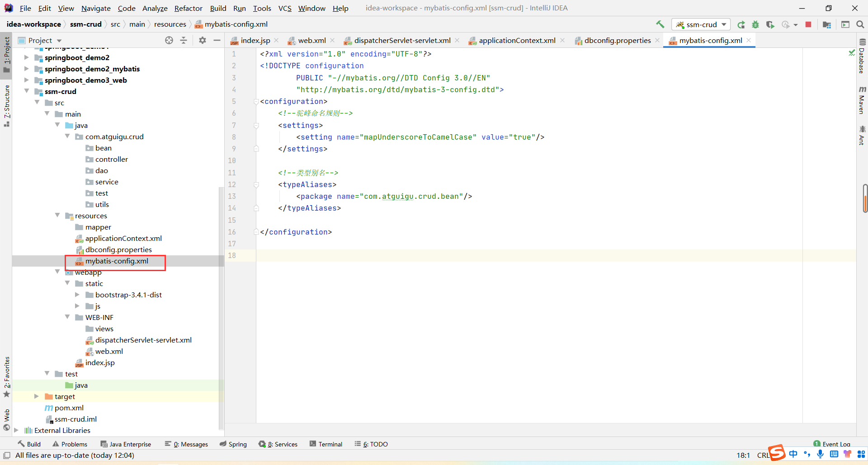Expand the bootstrap-3.4.1-dist folder
This screenshot has height=465, width=868.
tap(77, 295)
